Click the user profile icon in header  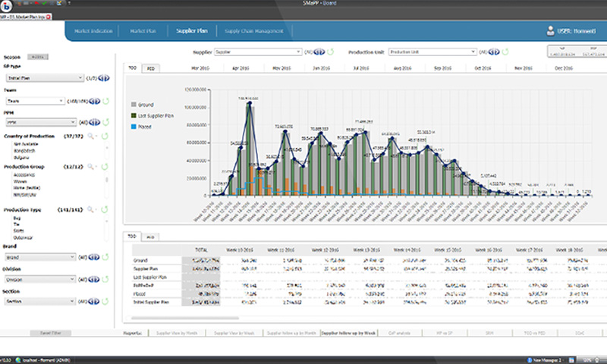click(550, 31)
